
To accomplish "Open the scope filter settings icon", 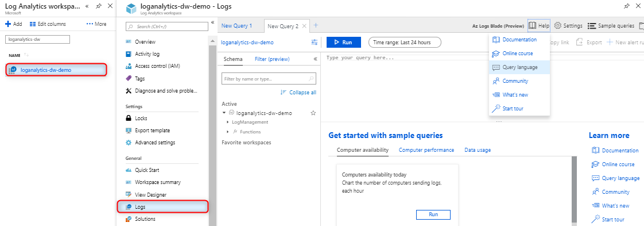I will click(314, 42).
